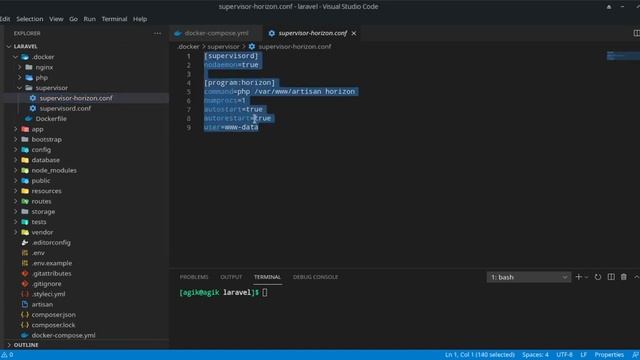The image size is (640, 360).
Task: Click gear icon in the breadcrumb path
Action: 252,47
